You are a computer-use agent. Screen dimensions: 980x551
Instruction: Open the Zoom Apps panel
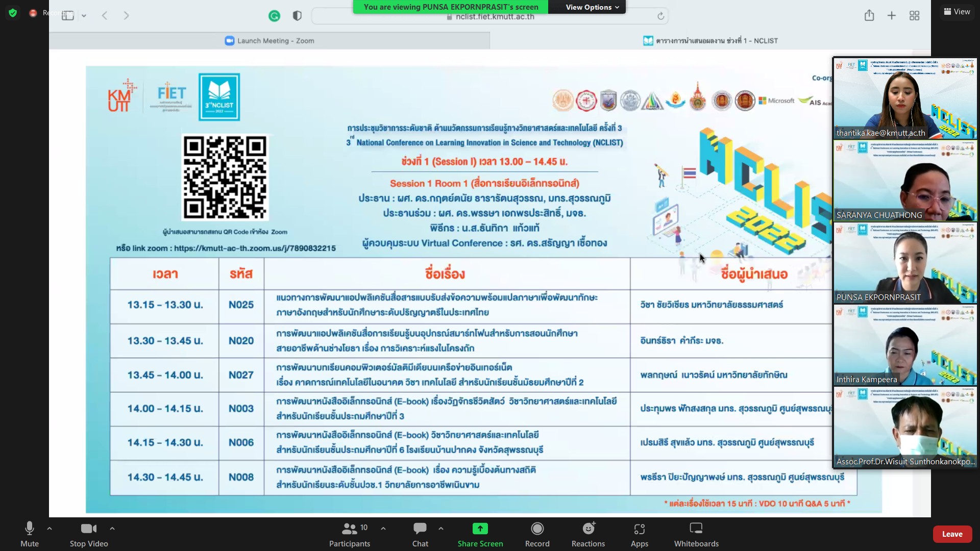pyautogui.click(x=639, y=534)
